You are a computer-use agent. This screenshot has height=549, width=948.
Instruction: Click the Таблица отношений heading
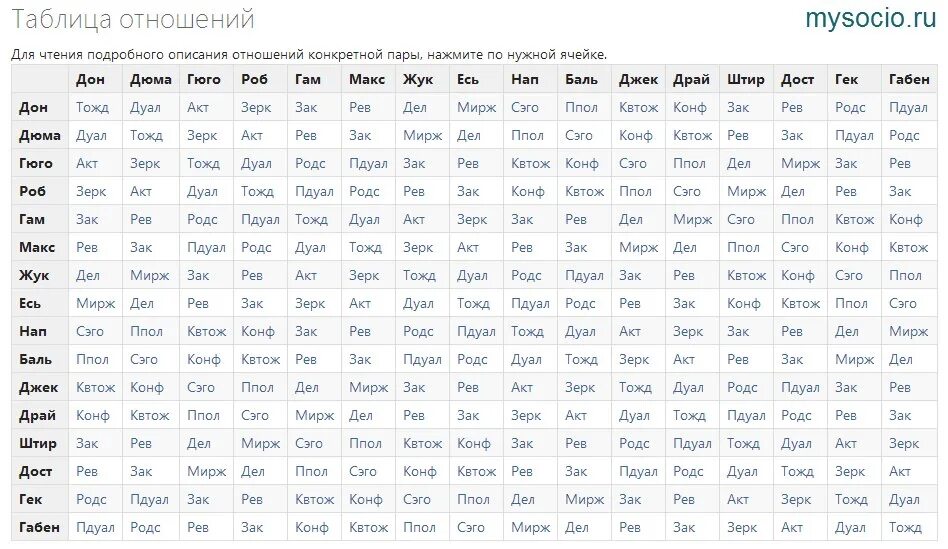(133, 19)
